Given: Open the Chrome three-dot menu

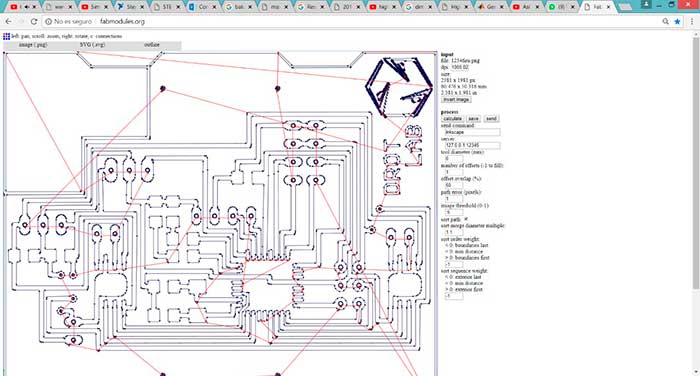Looking at the screenshot, I should coord(692,21).
